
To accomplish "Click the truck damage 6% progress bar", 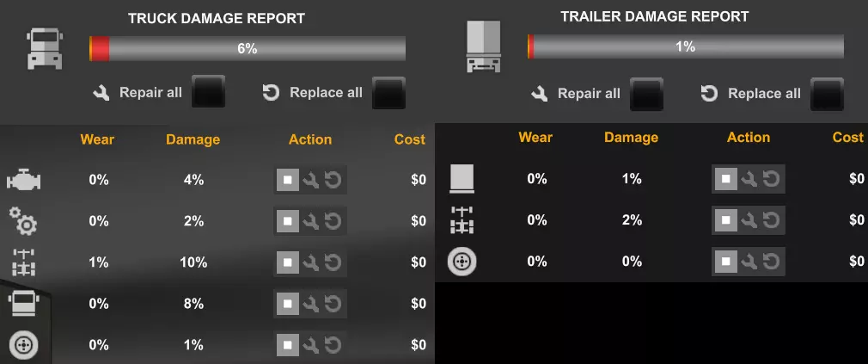I will point(248,49).
